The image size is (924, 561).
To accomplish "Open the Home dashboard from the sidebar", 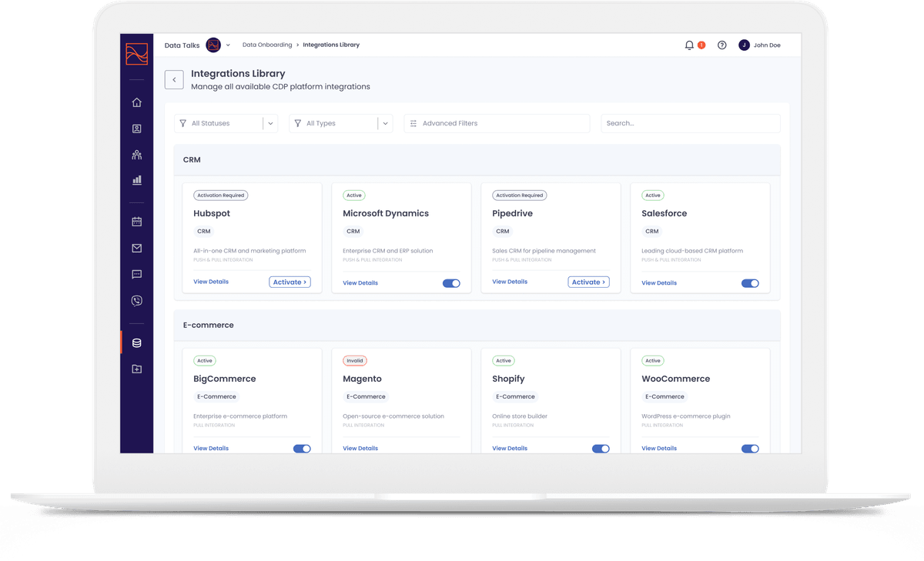I will tap(136, 102).
